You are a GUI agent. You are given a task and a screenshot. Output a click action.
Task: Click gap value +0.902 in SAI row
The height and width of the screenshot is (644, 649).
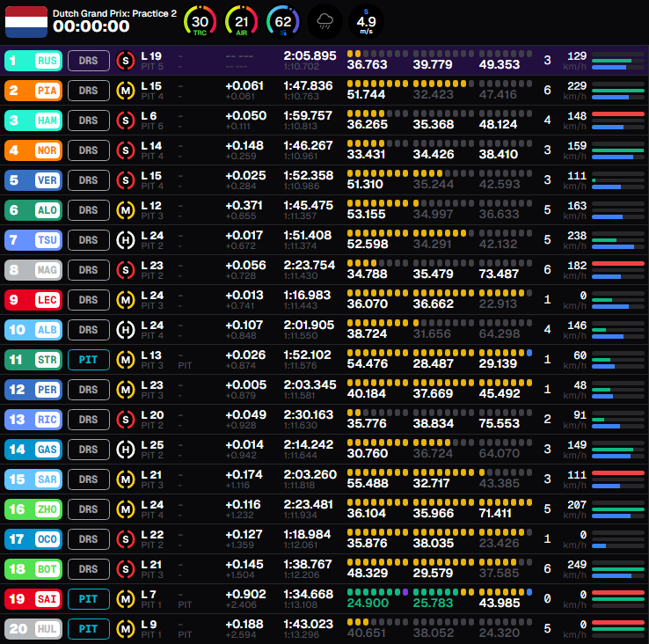[245, 594]
